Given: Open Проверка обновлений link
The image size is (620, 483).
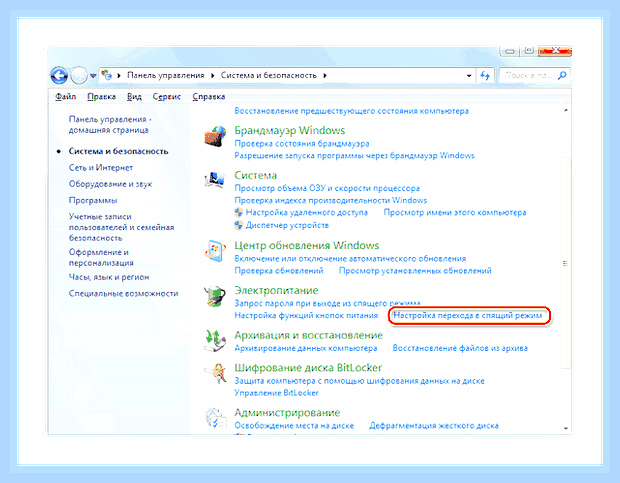Looking at the screenshot, I should click(x=279, y=271).
